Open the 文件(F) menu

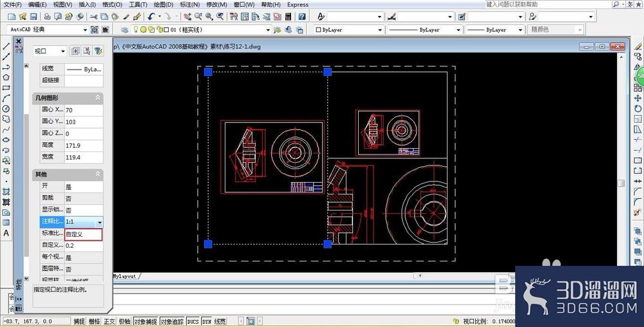click(13, 5)
